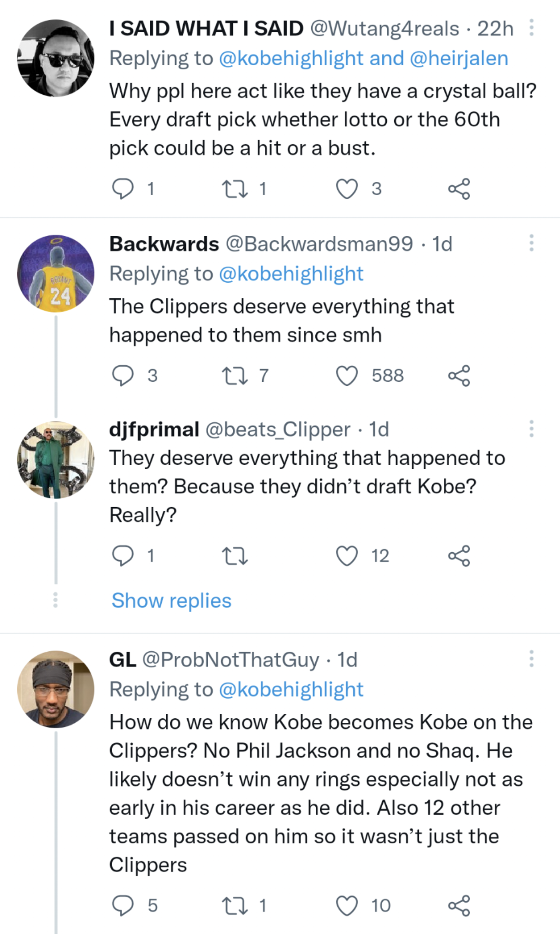Open the @heirjalen mention link

pos(459,58)
